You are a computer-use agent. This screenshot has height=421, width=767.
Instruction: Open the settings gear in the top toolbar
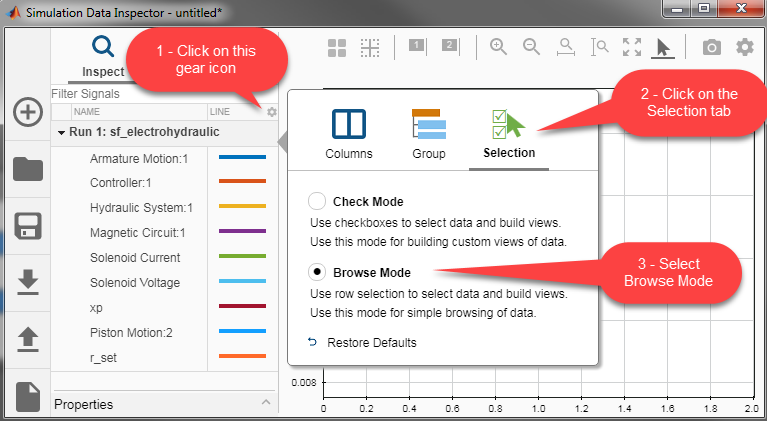pyautogui.click(x=745, y=47)
